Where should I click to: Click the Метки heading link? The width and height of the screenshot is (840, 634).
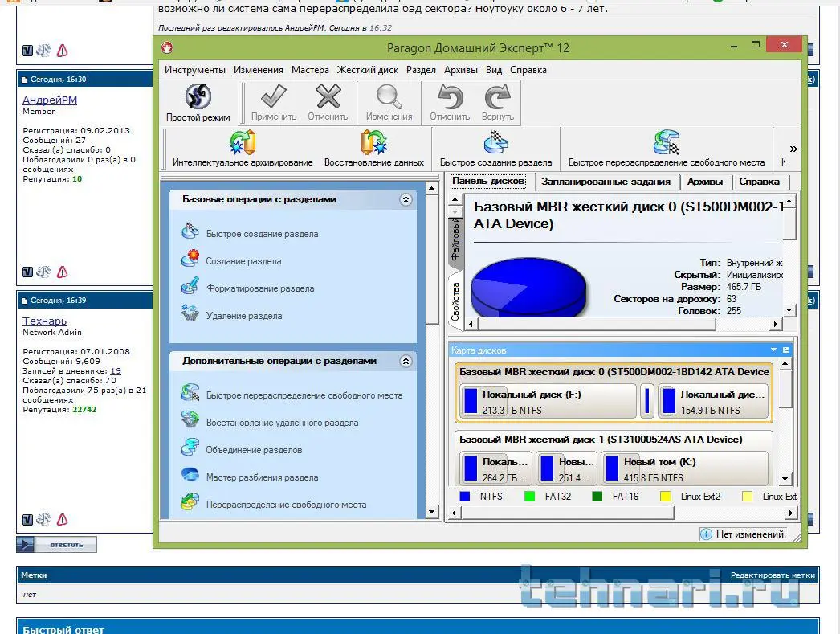(x=34, y=575)
